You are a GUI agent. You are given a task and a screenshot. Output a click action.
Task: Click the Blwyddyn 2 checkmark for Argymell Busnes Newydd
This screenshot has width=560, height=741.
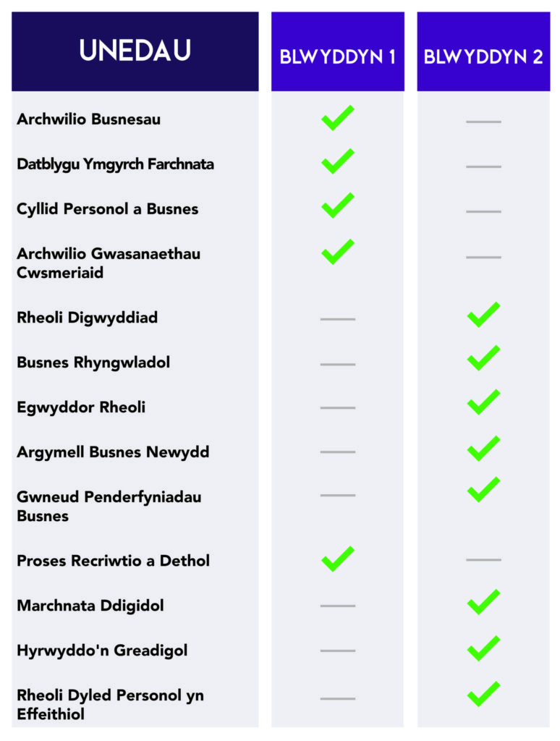coord(483,449)
